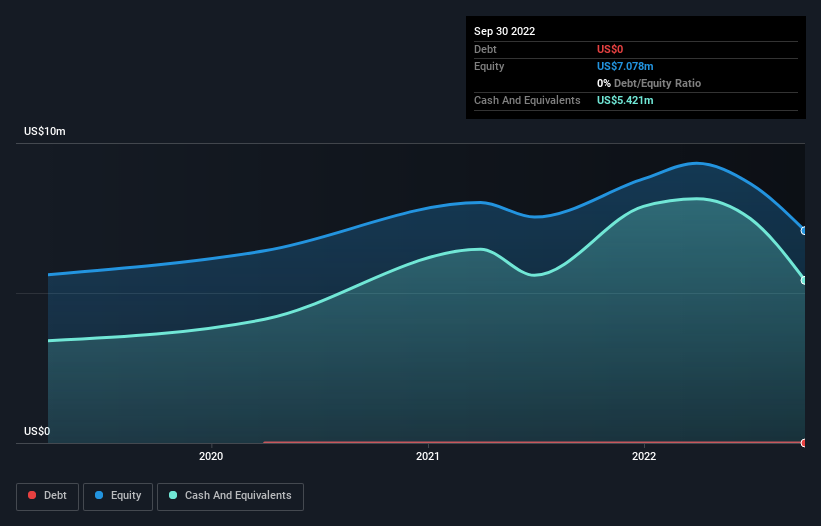Click the red US$0 debt value

pyautogui.click(x=610, y=49)
